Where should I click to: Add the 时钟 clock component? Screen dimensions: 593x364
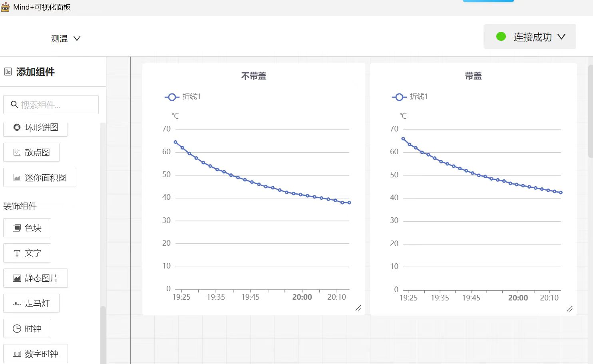27,328
